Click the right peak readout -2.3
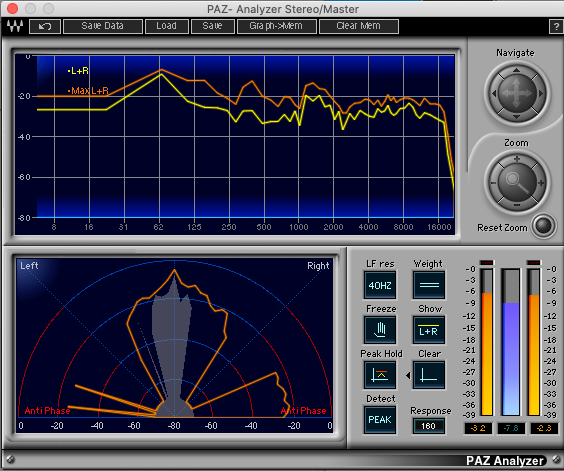564x471 pixels. pos(544,428)
